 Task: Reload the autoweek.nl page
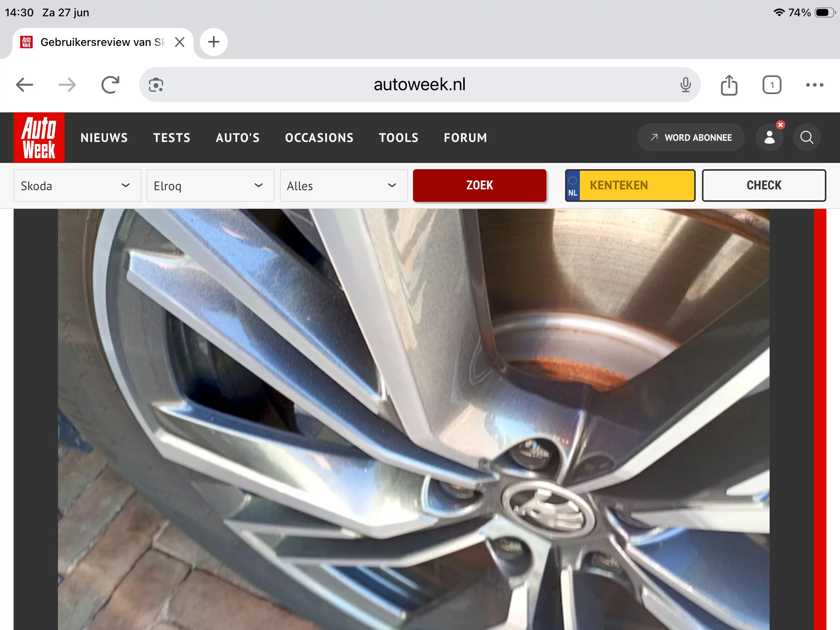click(x=110, y=85)
